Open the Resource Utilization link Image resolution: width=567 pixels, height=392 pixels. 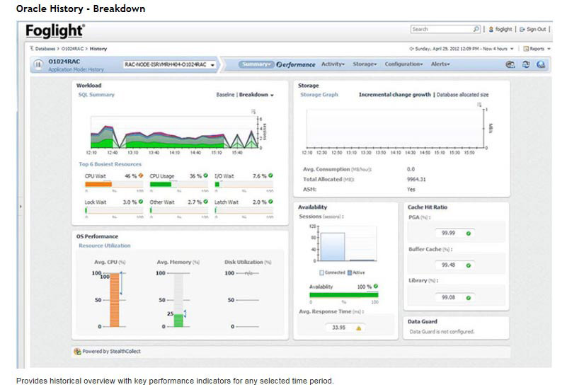pyautogui.click(x=105, y=246)
